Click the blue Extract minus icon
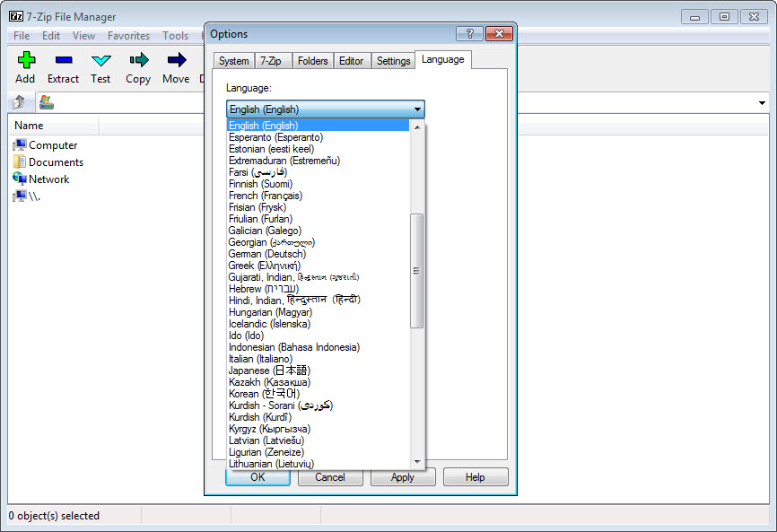Image resolution: width=777 pixels, height=532 pixels. point(64,60)
